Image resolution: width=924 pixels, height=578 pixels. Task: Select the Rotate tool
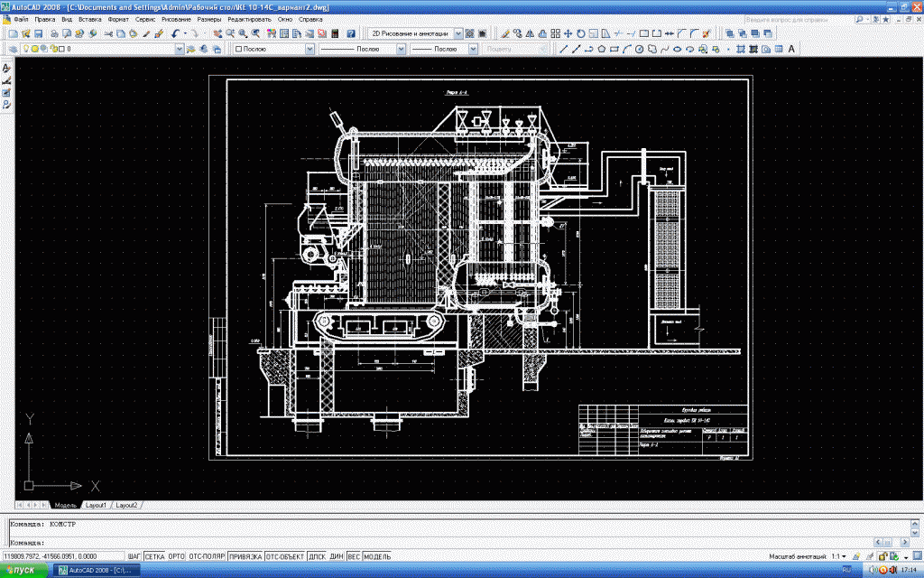point(580,33)
